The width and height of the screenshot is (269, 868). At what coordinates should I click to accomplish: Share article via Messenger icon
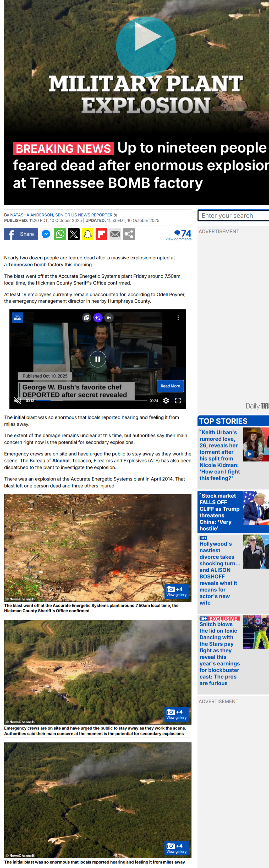click(x=46, y=234)
